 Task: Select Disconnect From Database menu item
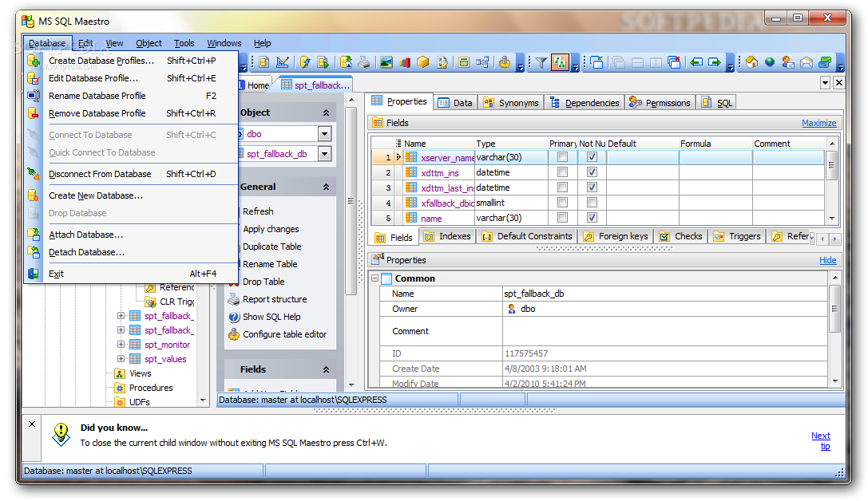click(131, 174)
